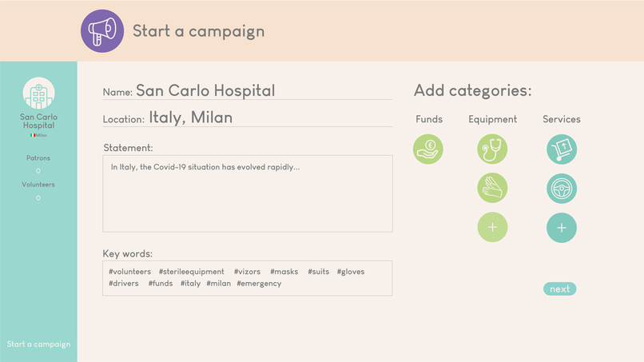Open Patrons in the sidebar
Image resolution: width=644 pixels, height=362 pixels.
(38, 158)
